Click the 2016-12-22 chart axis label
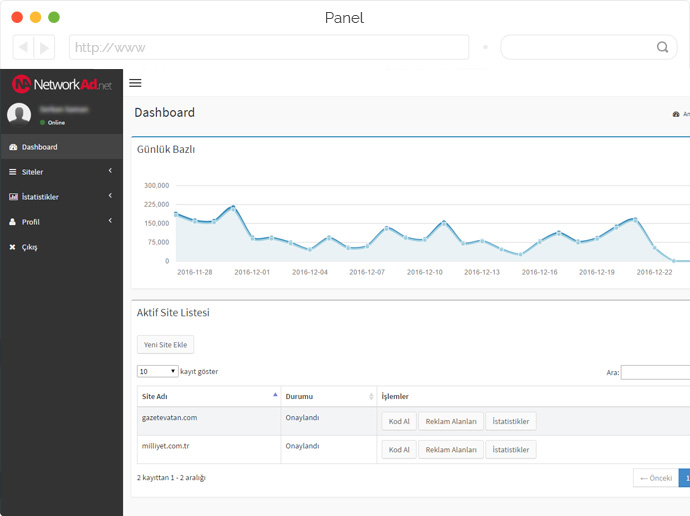 (x=654, y=272)
